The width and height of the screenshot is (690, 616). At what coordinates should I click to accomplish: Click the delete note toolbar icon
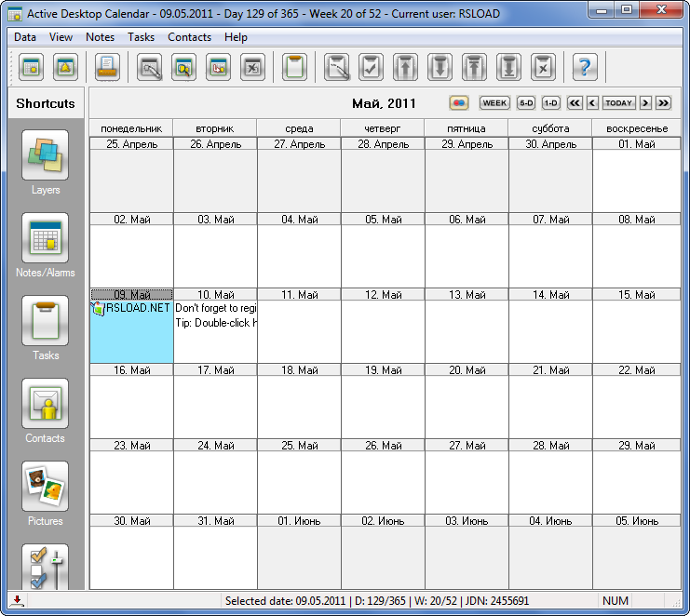[x=252, y=67]
